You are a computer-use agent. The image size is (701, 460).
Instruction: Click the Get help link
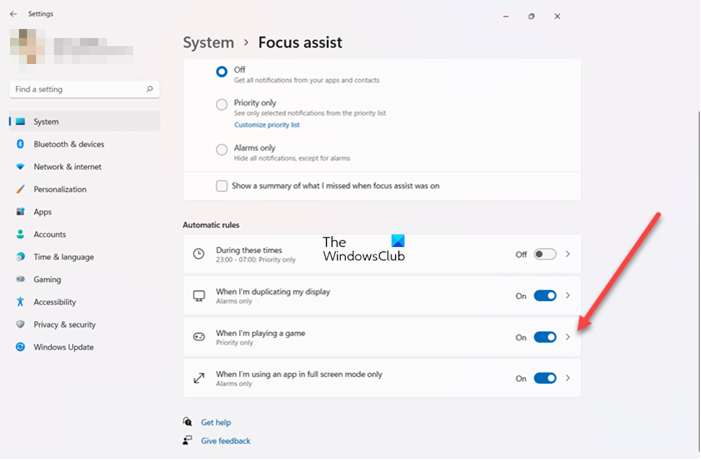215,423
